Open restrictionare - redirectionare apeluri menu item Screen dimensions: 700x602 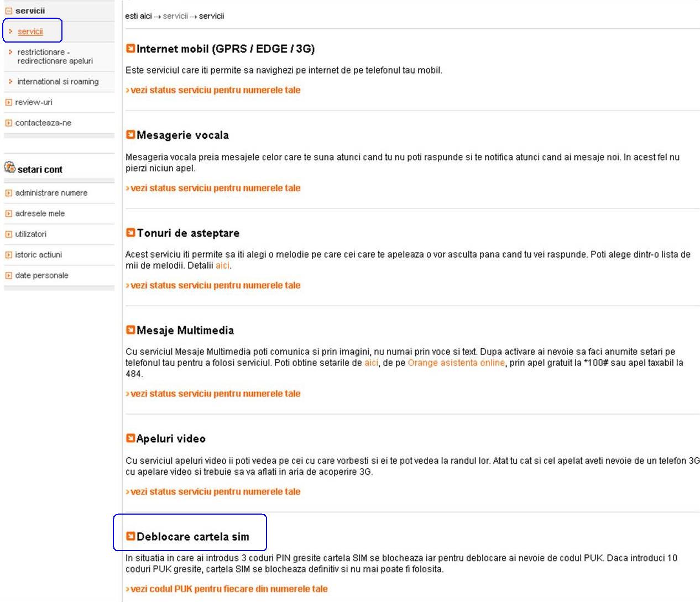(54, 56)
